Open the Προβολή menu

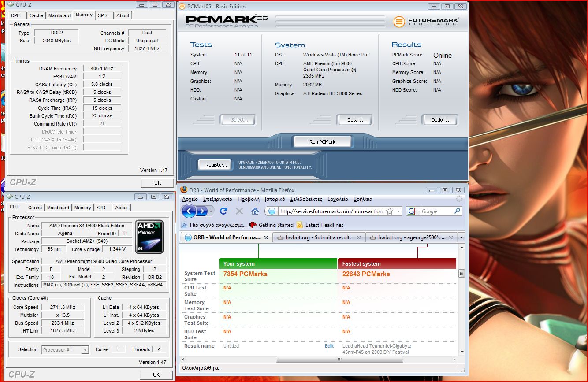249,199
